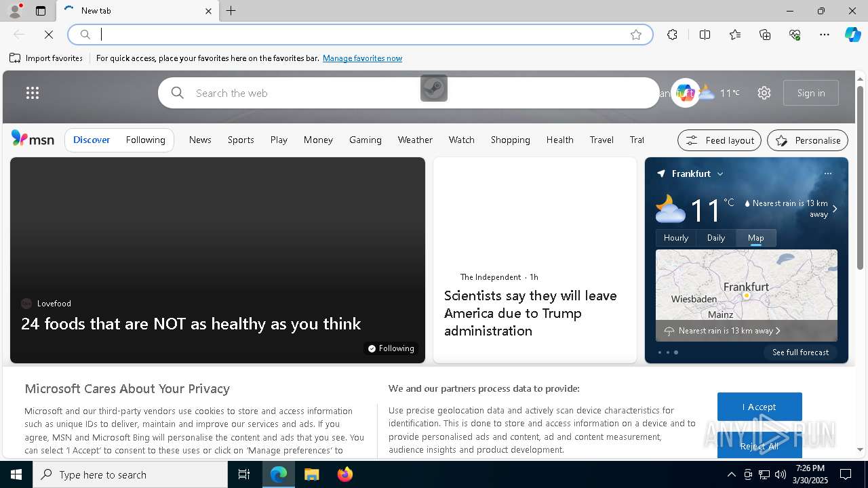Open the Health menu item
Image resolution: width=868 pixels, height=488 pixels.
(560, 140)
